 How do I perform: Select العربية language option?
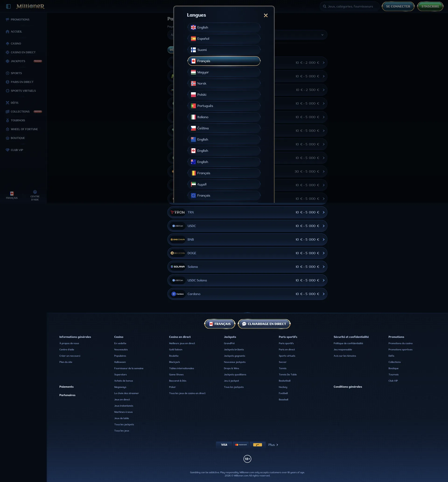click(224, 184)
